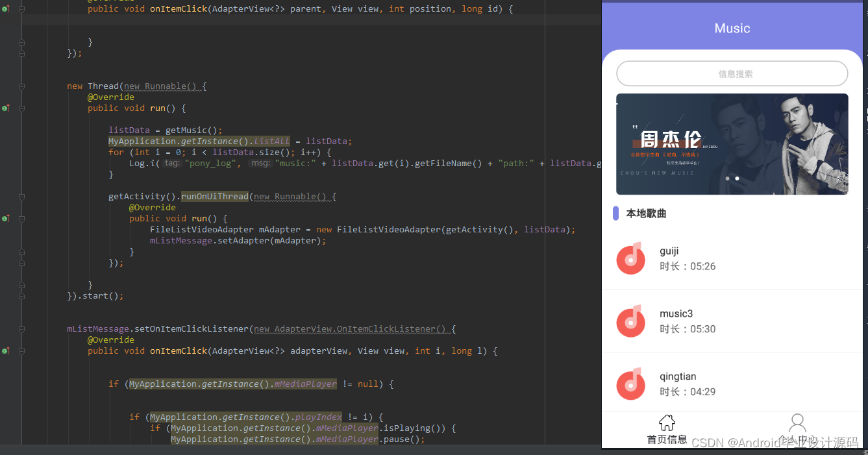Viewport: 868px width, 455px height.
Task: Collapse the new Thread Runnable block fold arrow
Action: tap(21, 86)
